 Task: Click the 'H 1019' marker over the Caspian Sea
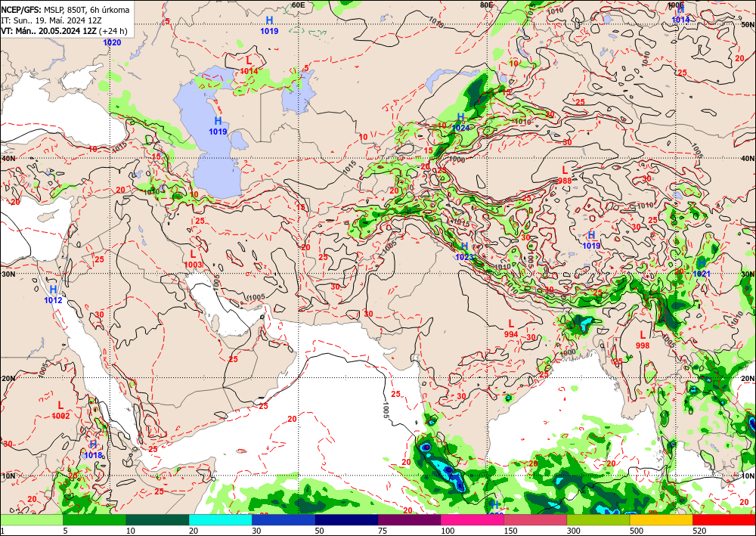(218, 125)
